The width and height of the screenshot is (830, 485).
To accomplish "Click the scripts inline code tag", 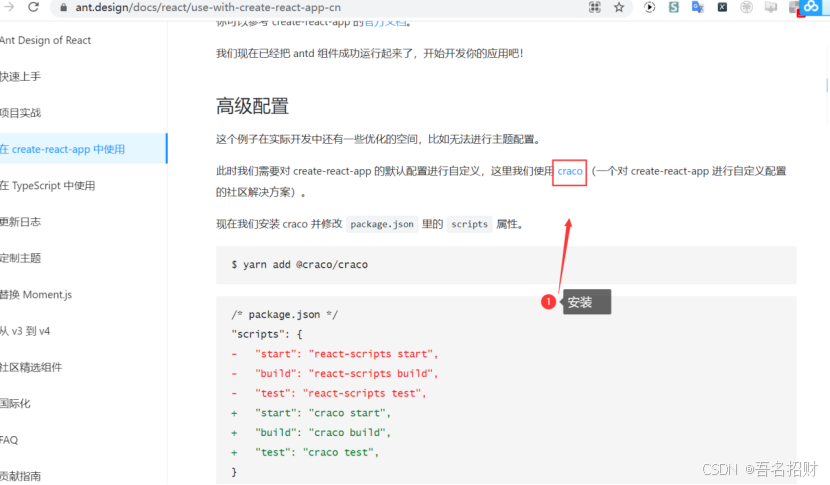I will [x=469, y=224].
